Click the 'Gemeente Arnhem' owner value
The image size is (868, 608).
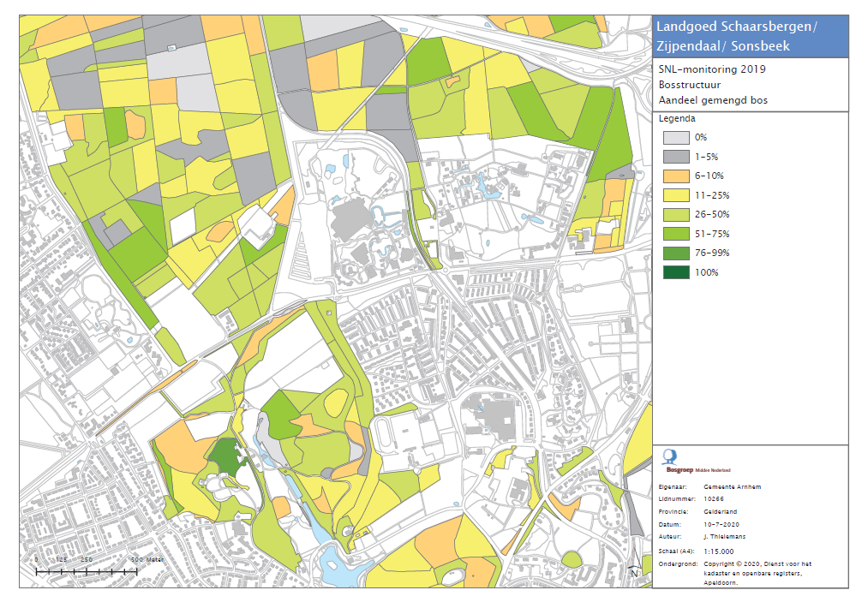pos(732,486)
